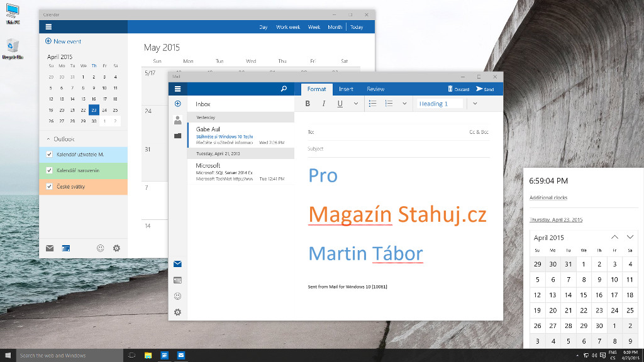The height and width of the screenshot is (362, 644).
Task: Open the Microsoft email in Inbox
Action: coord(241,172)
